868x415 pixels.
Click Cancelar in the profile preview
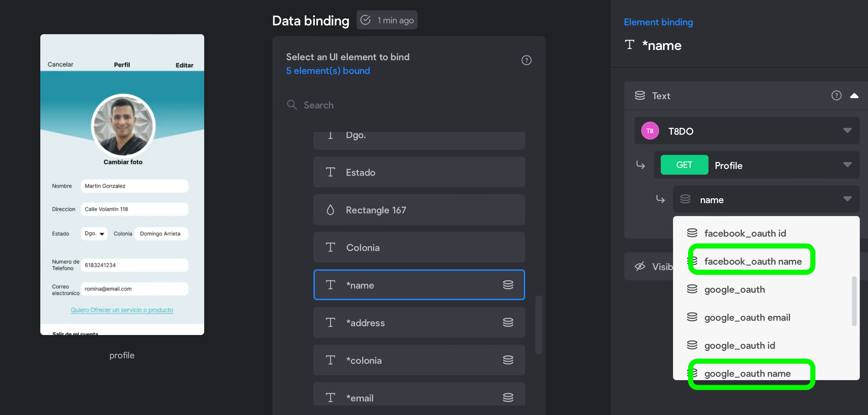coord(60,64)
